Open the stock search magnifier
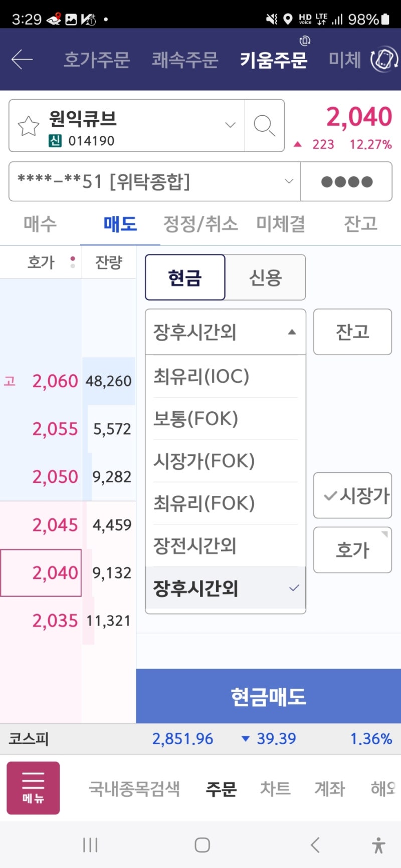 click(x=265, y=125)
